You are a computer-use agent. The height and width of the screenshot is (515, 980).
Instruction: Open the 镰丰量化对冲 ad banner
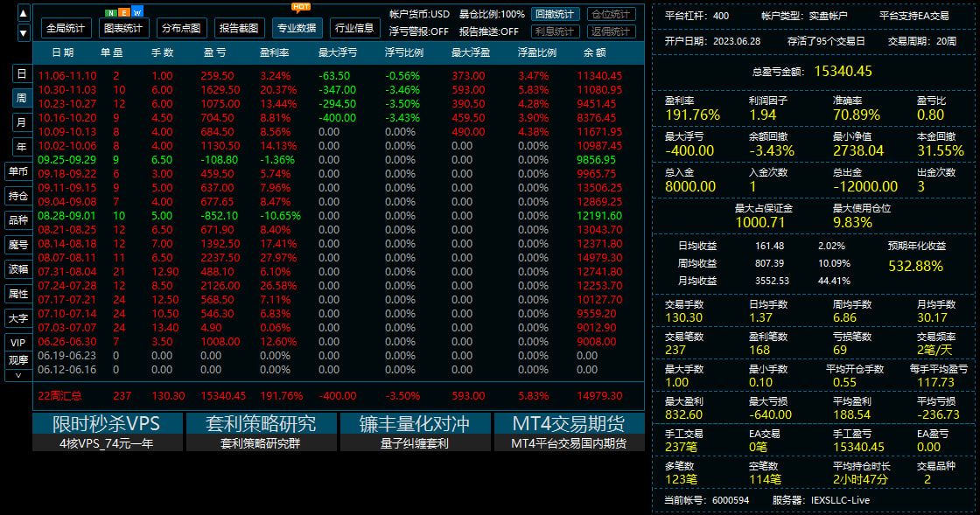(x=415, y=431)
